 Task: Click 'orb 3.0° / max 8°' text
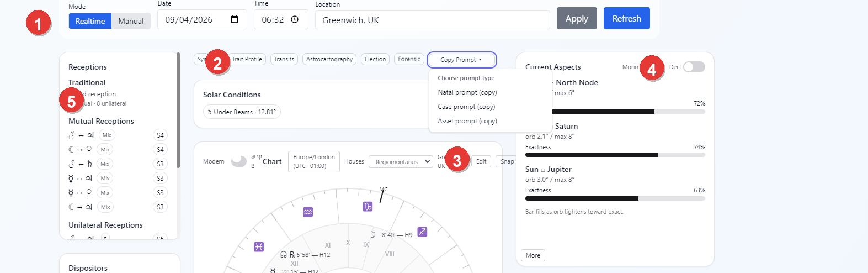pyautogui.click(x=550, y=180)
